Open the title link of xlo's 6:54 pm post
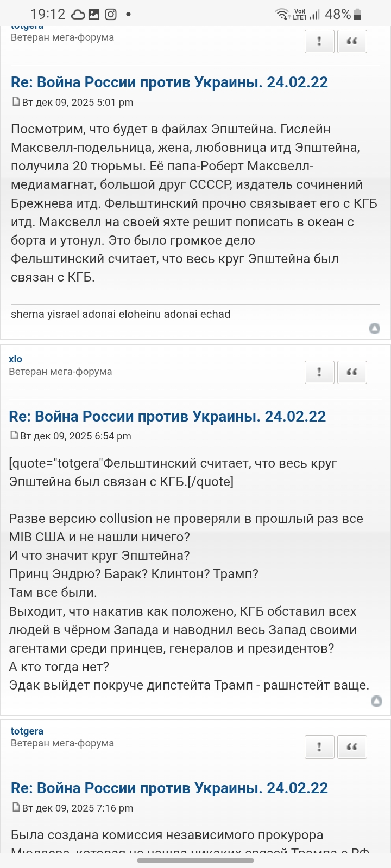The height and width of the screenshot is (868, 391). [x=167, y=417]
